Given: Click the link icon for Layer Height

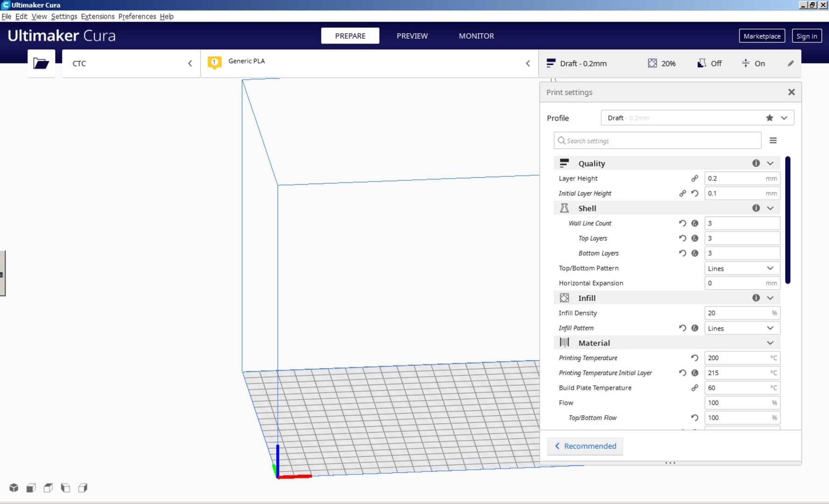Looking at the screenshot, I should tap(694, 178).
